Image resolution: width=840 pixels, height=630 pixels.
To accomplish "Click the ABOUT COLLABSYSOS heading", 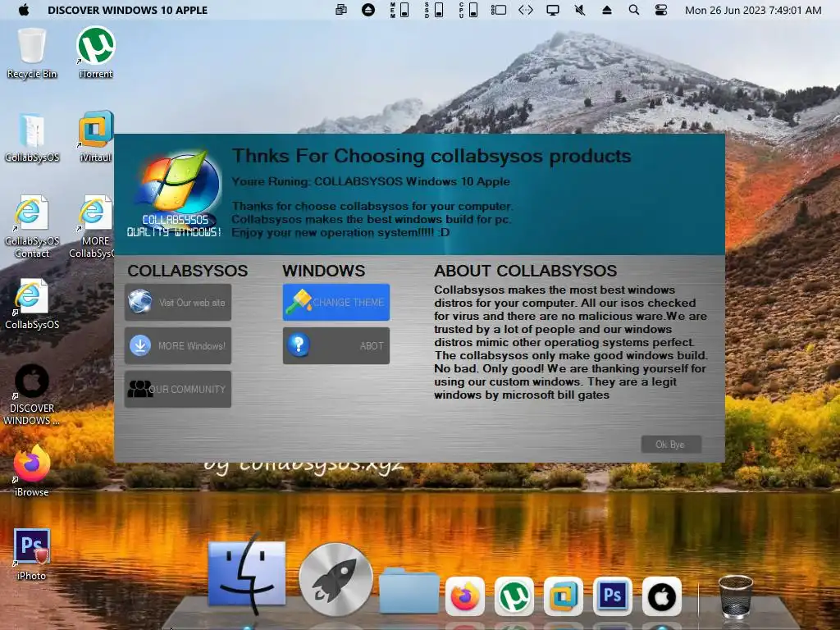I will [526, 271].
